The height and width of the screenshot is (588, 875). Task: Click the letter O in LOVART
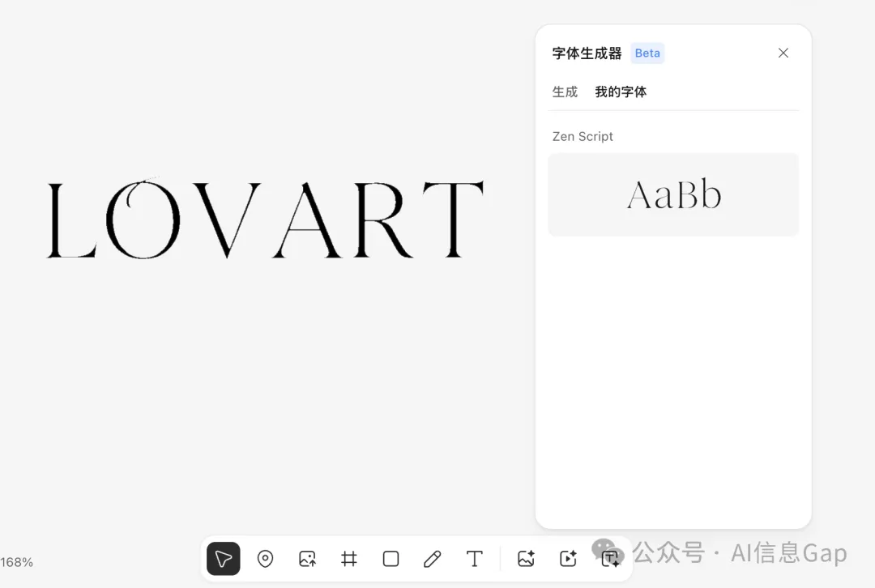[x=143, y=219]
